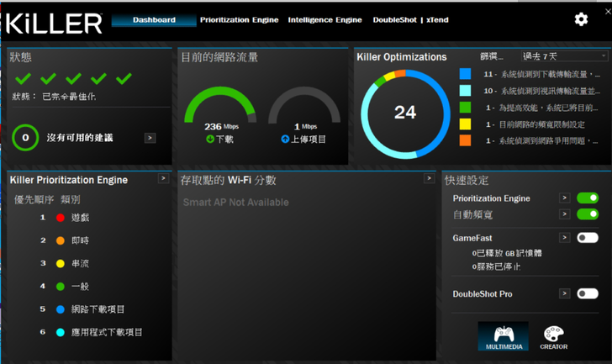Click the zero suggestions circle icon
This screenshot has height=364, width=612.
point(25,137)
